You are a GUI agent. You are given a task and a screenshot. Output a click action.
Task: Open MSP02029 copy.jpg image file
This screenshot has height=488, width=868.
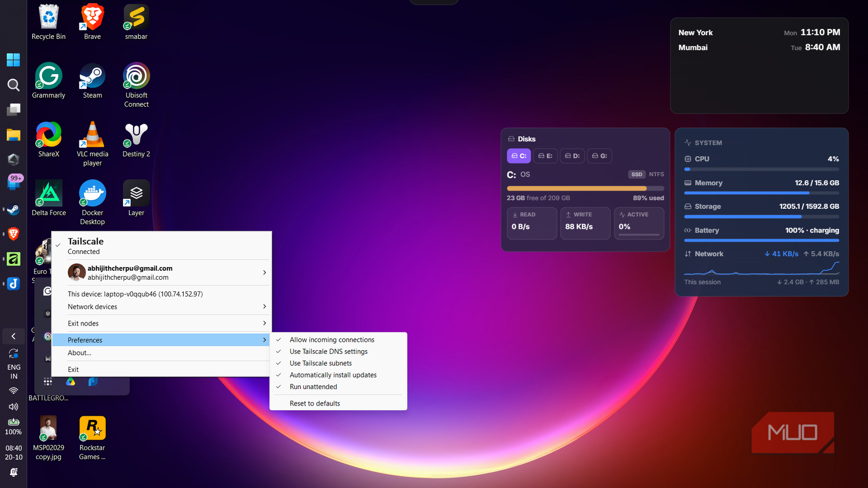click(x=48, y=438)
